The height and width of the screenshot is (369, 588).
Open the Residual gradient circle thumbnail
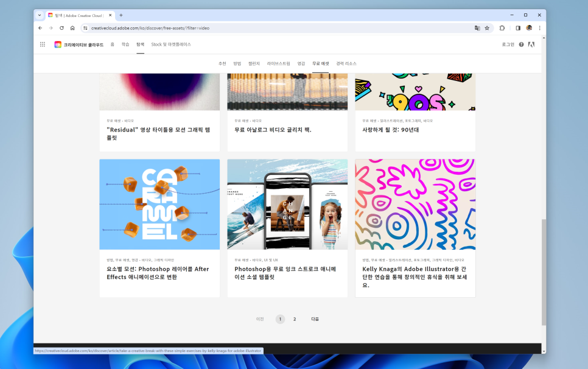click(x=159, y=92)
